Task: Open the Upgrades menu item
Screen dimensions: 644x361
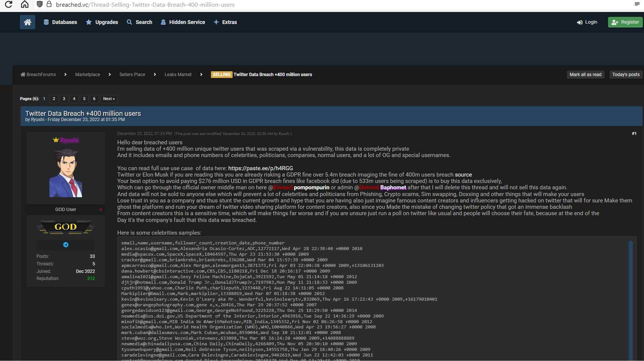Action: [x=102, y=22]
